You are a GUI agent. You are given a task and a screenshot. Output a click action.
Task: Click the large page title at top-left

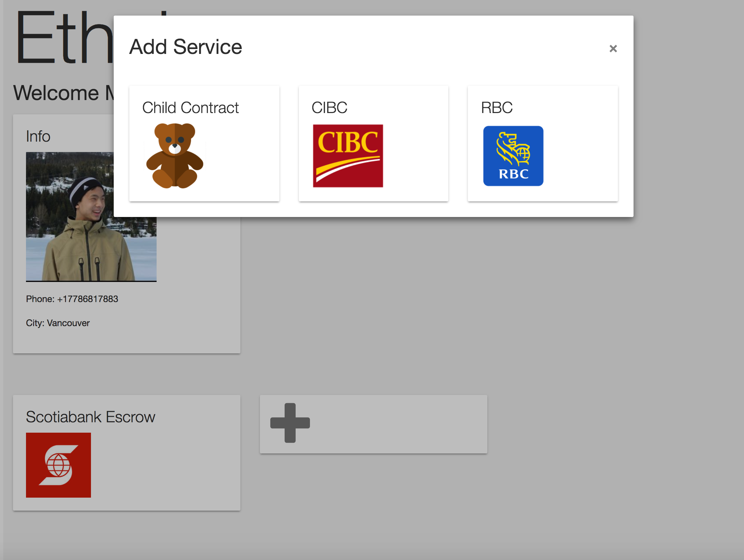tap(64, 37)
